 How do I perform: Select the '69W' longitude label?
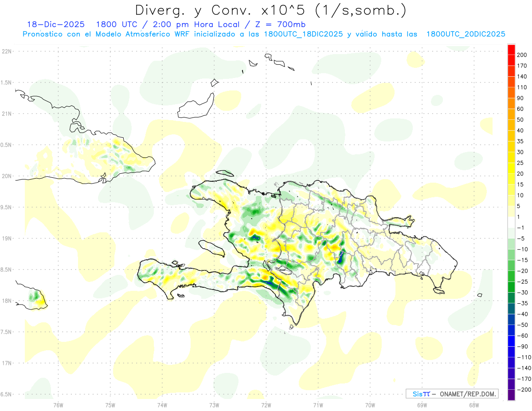[x=422, y=405]
